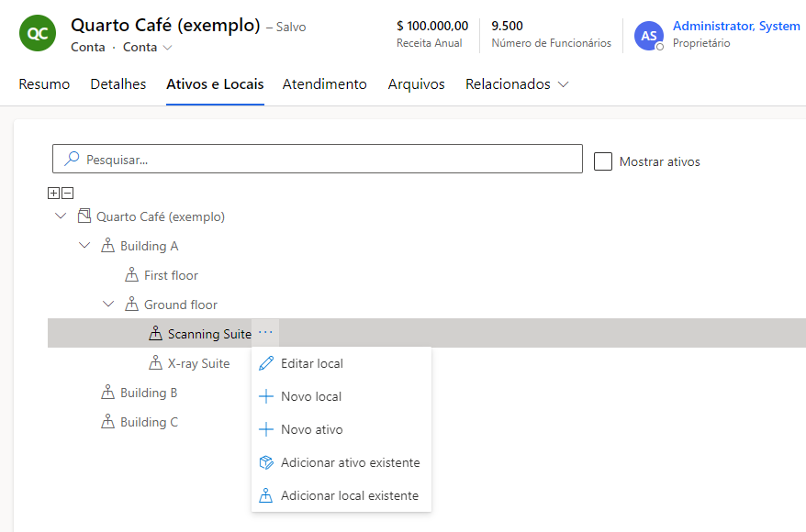
Task: Click the AS owner avatar
Action: coord(649,36)
